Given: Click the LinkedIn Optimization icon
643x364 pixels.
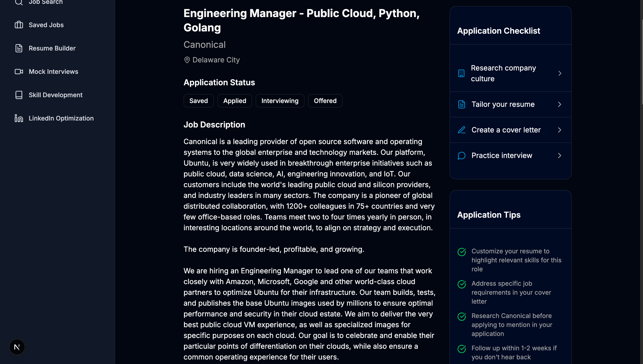Looking at the screenshot, I should (x=19, y=118).
